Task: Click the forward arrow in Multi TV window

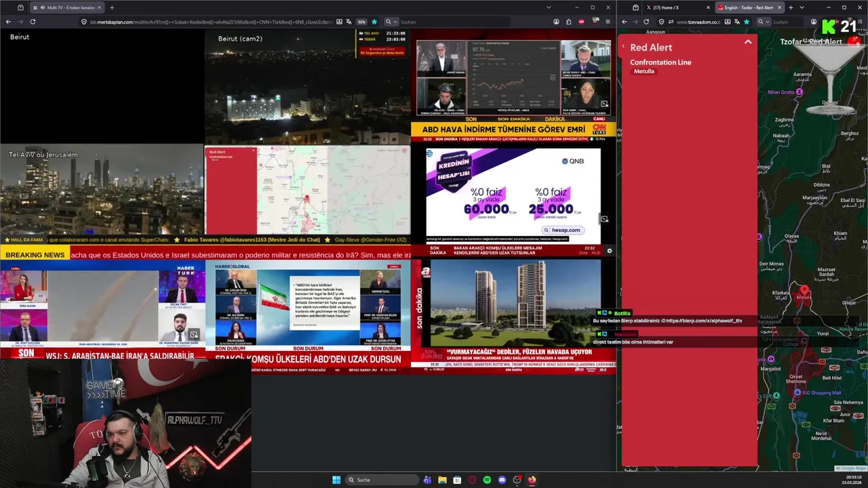Action: coord(20,22)
